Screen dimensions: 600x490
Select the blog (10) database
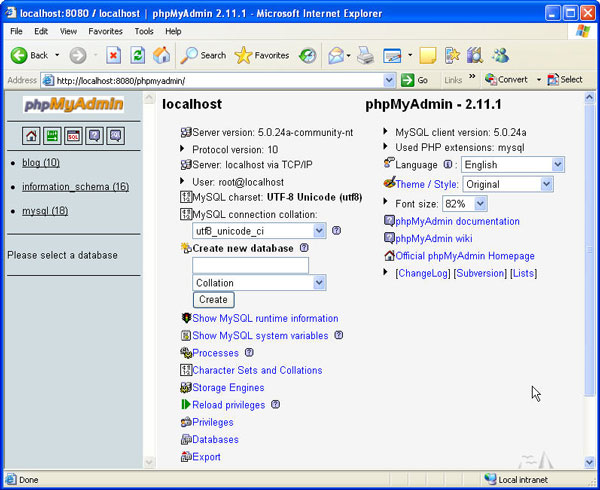tap(41, 163)
